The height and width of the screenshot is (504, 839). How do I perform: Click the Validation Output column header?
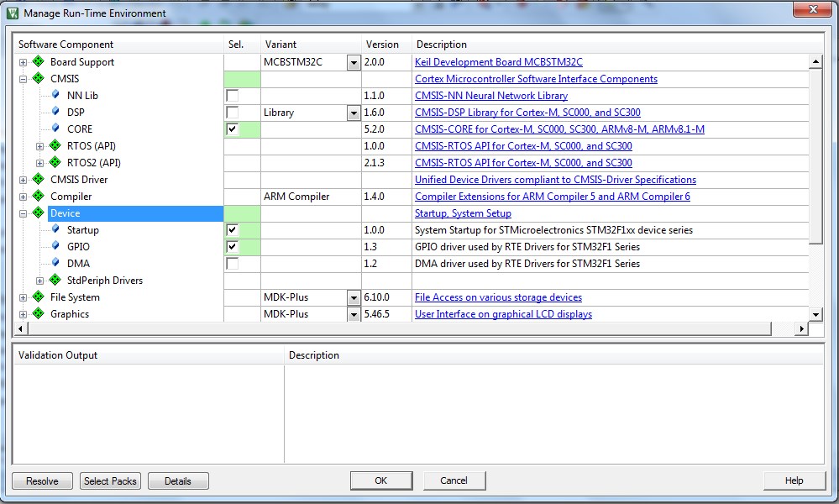click(149, 355)
